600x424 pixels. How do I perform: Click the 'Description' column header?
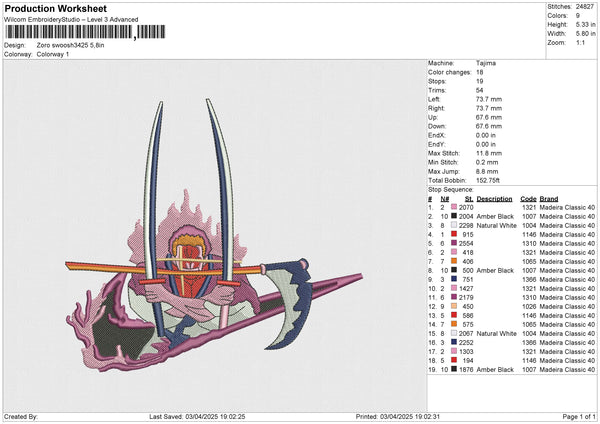click(494, 199)
